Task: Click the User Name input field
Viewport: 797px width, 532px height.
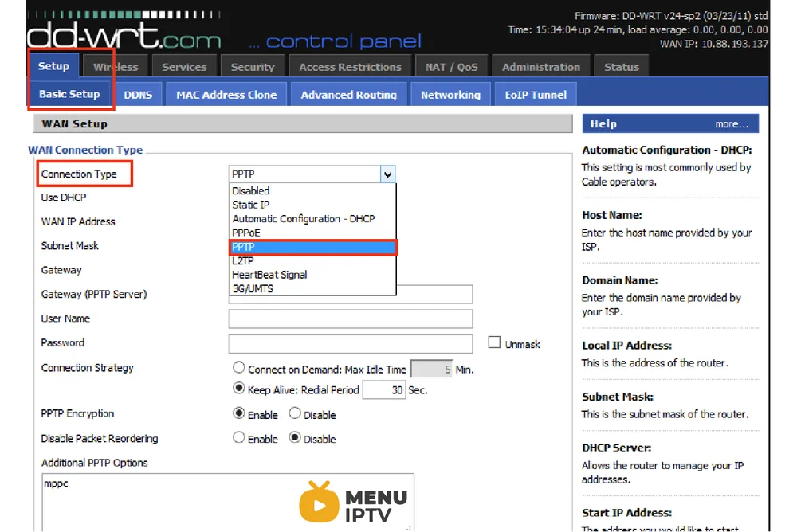Action: (x=350, y=319)
